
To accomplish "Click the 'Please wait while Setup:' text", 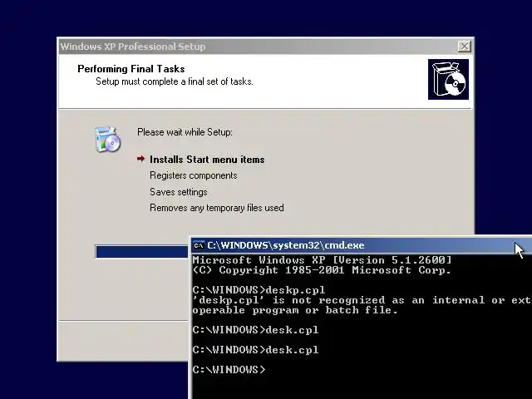I will click(x=185, y=132).
